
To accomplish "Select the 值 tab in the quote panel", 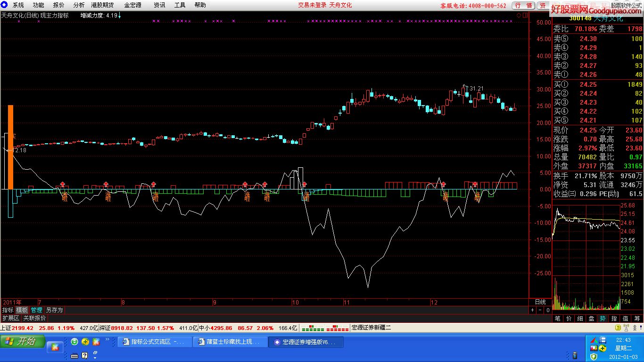I will pos(625,319).
